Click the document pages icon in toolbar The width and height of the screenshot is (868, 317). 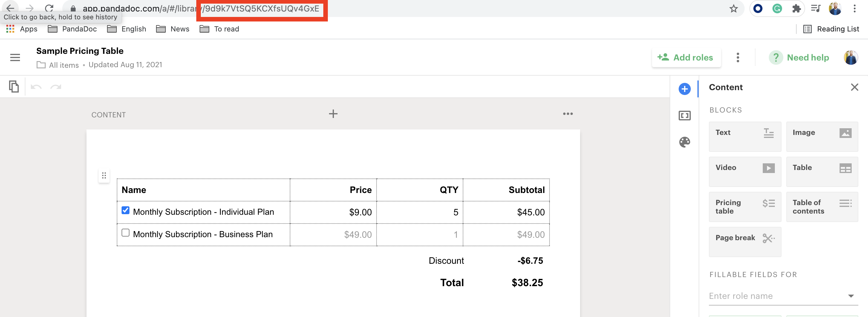pos(14,87)
